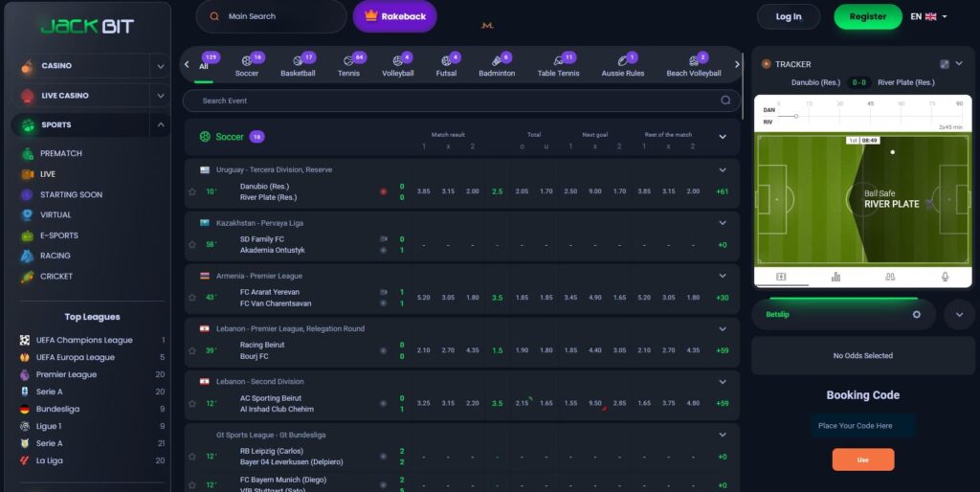
Task: Open Betslip settings gear
Action: click(916, 315)
